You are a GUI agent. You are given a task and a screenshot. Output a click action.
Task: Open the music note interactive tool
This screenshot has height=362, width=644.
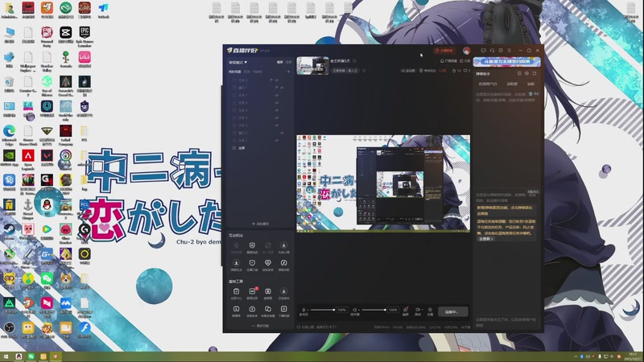click(283, 265)
